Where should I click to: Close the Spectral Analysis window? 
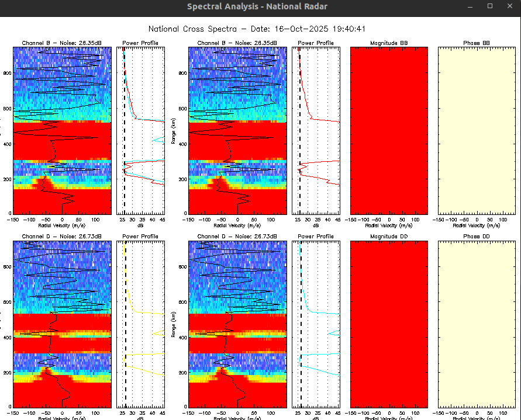pos(509,6)
